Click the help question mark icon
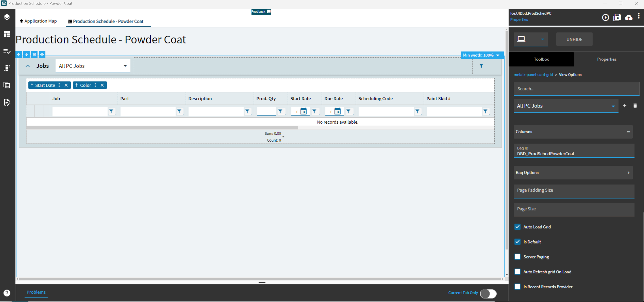 (x=7, y=293)
